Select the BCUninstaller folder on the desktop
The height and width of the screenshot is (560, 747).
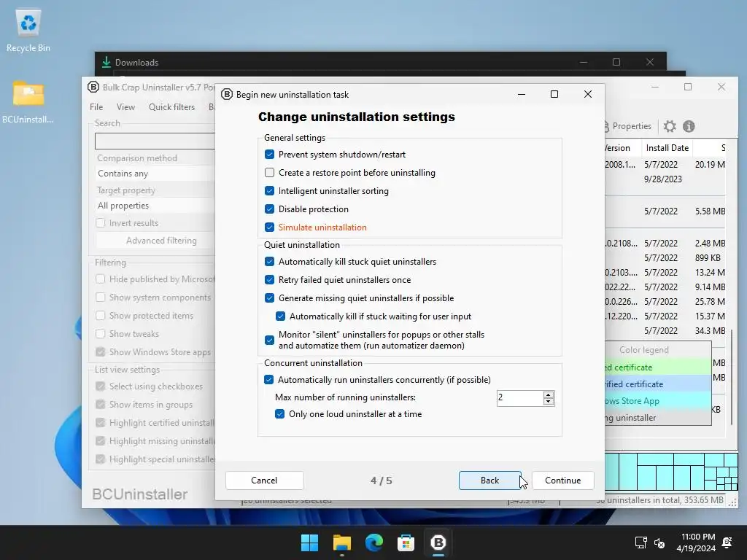click(x=28, y=101)
